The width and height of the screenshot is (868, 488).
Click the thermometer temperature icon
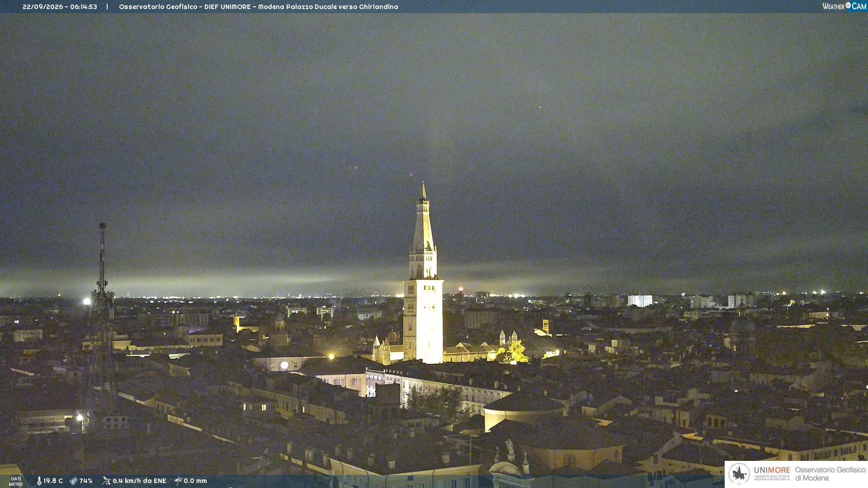(39, 481)
